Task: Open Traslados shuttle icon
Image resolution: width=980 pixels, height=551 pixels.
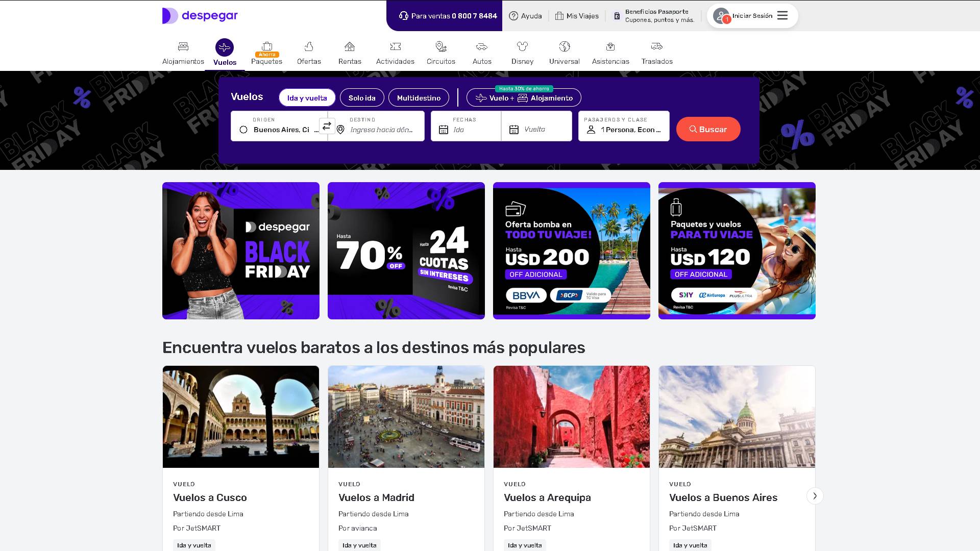Action: pos(657,46)
